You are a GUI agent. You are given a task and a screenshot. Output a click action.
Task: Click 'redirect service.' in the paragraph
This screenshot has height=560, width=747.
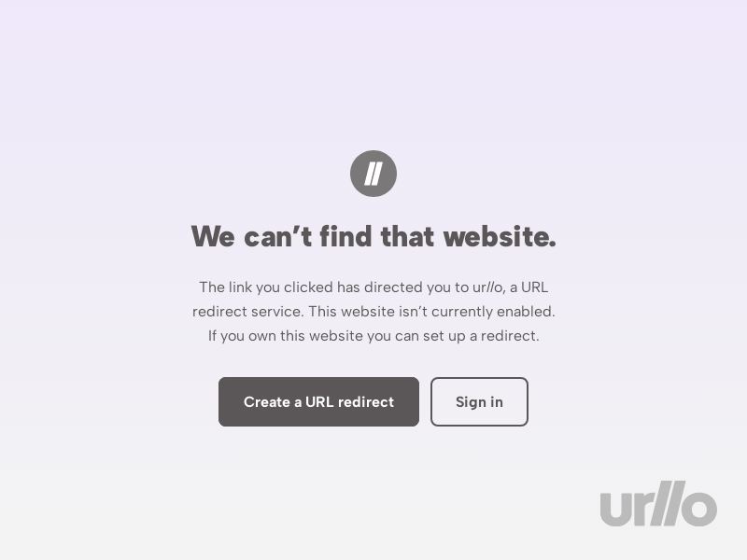247,312
